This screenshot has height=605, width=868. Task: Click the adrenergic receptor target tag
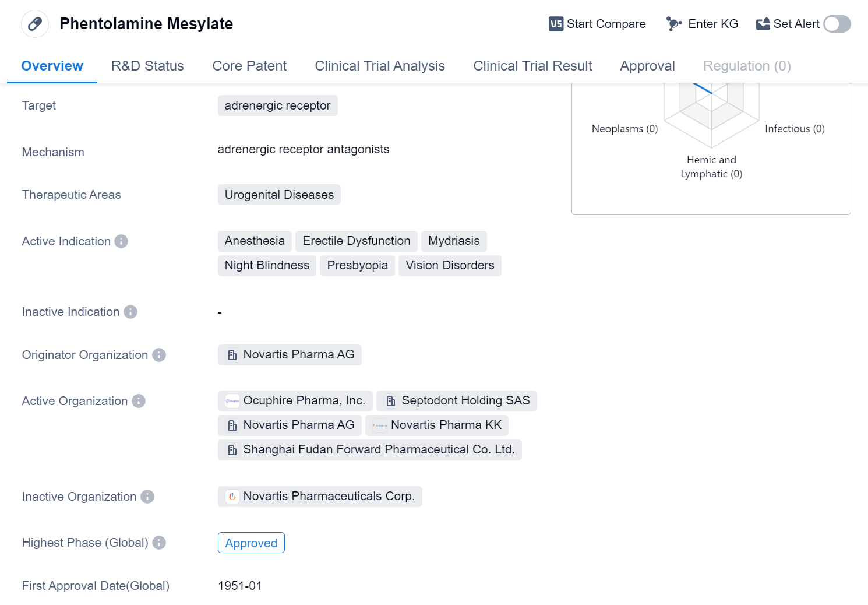[x=277, y=105]
